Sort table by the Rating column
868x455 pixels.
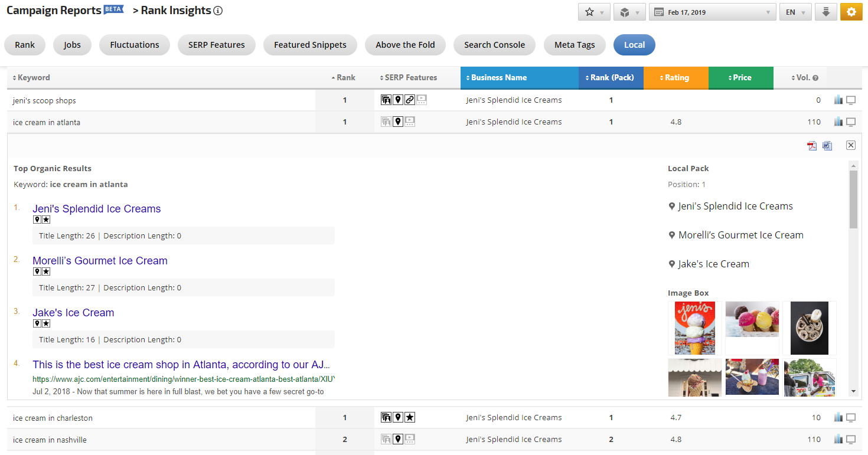click(x=676, y=77)
